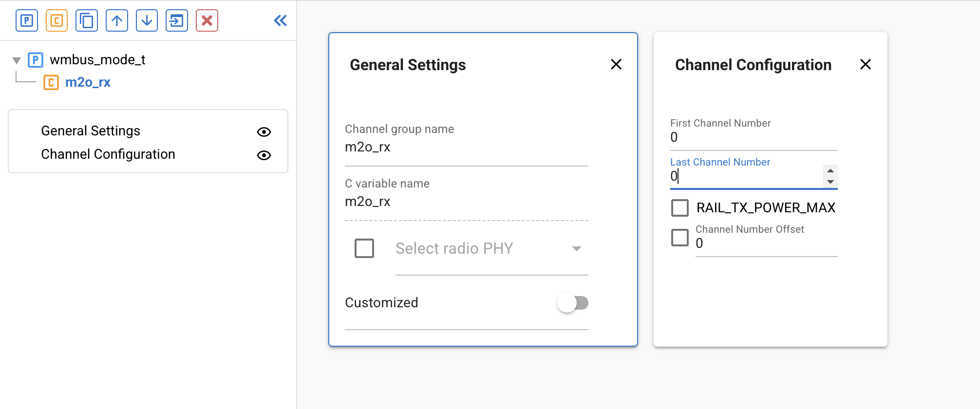This screenshot has height=409, width=980.
Task: Toggle visibility of General Settings
Action: tap(264, 131)
